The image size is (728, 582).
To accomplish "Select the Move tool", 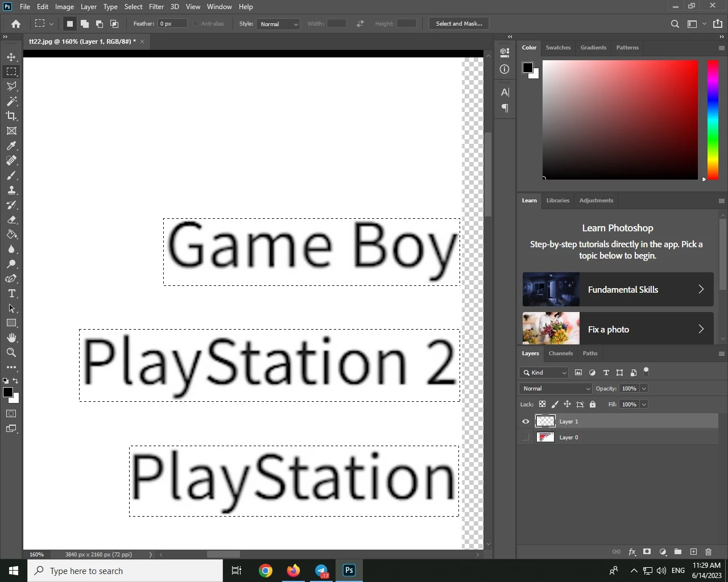I will coord(11,57).
